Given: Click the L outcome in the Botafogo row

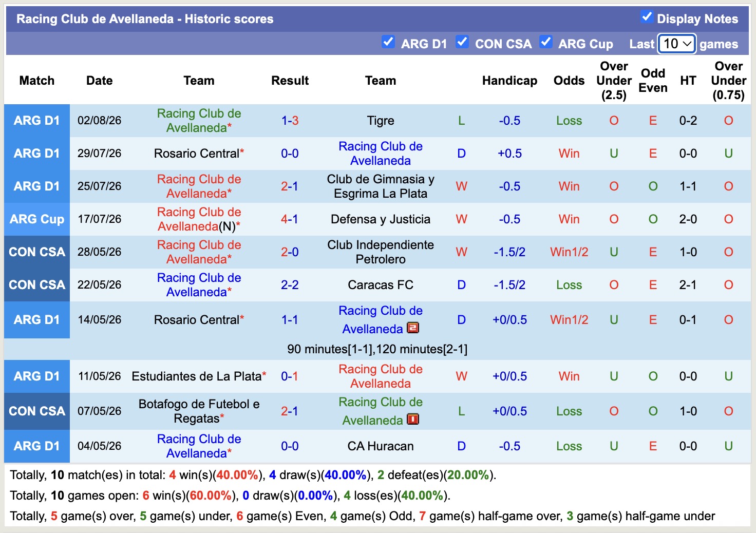Looking at the screenshot, I should (x=461, y=411).
